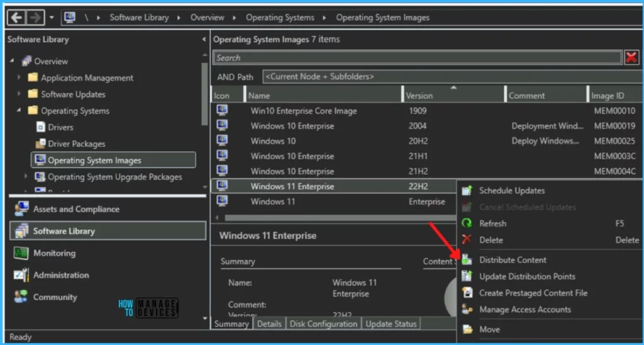Choose Refresh from the context menu
Viewport: 644px width, 345px height.
pyautogui.click(x=550, y=223)
